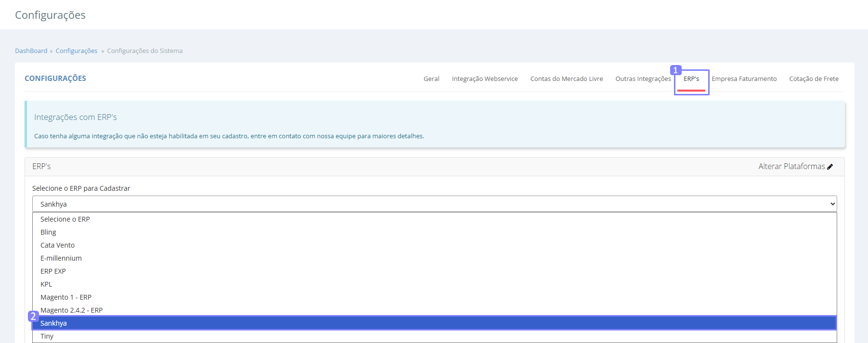Click the 'Configurações do Sistema' breadcrumb text

pos(145,51)
